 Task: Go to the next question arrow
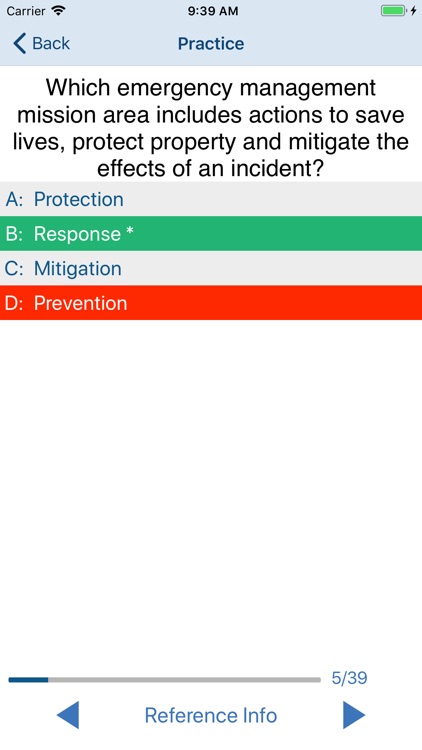click(354, 715)
